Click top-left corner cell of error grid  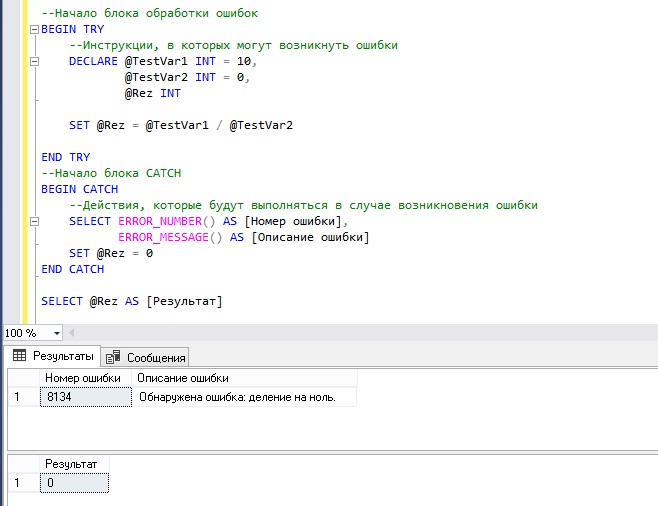(22, 378)
